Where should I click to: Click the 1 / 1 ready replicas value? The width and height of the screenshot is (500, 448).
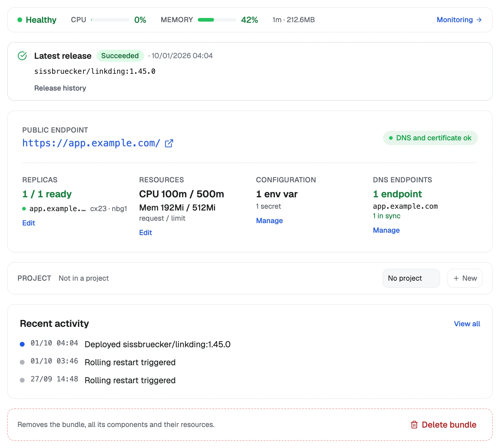pos(47,194)
